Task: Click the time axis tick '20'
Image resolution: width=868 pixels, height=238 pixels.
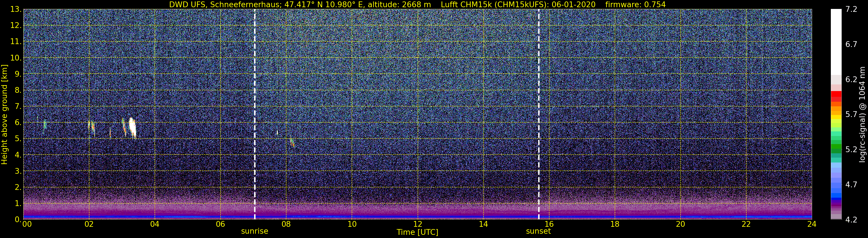Action: [680, 224]
